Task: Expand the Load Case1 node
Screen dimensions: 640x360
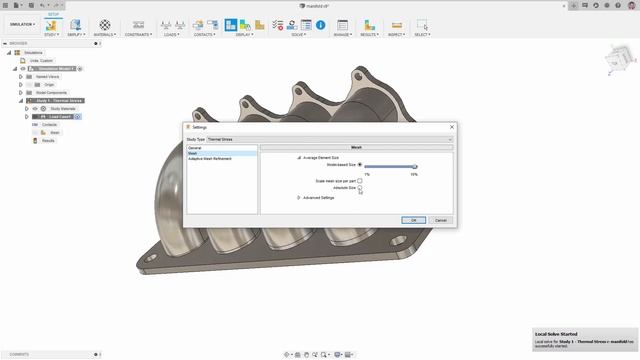Action: pos(27,117)
